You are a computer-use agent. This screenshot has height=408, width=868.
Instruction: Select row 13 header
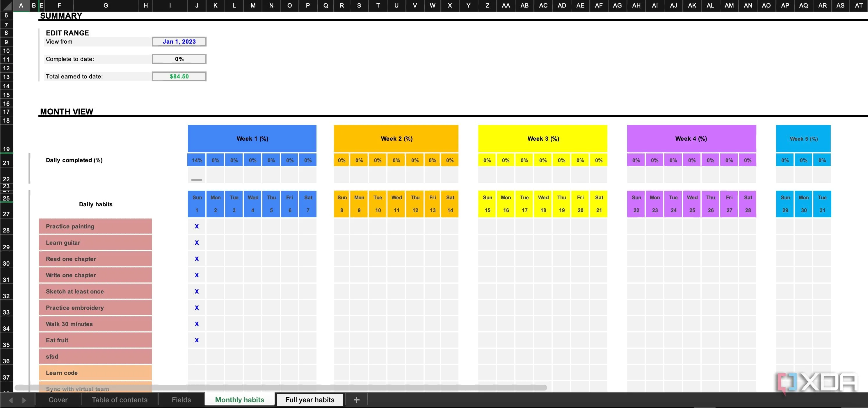pyautogui.click(x=6, y=77)
